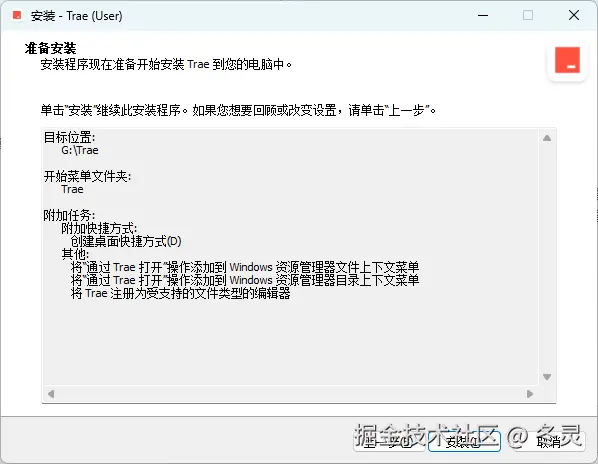Screen dimensions: 598x464
Task: Click the 附加任务 label
Action: (69, 215)
